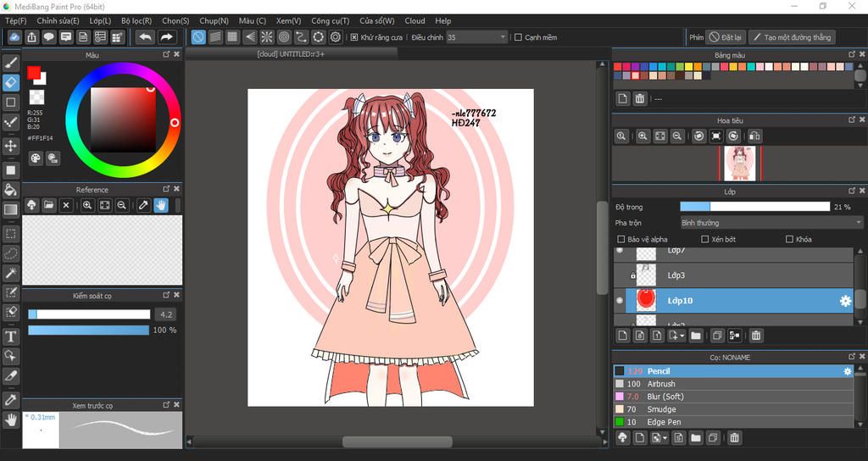
Task: Select the Brush tool in left toolbar
Action: coord(10,63)
